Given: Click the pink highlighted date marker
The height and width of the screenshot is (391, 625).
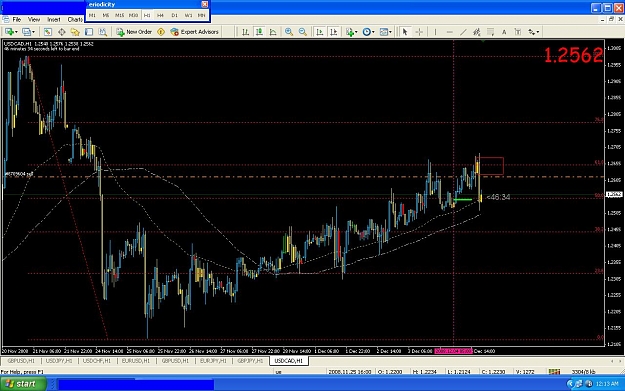Looking at the screenshot, I should coord(453,351).
